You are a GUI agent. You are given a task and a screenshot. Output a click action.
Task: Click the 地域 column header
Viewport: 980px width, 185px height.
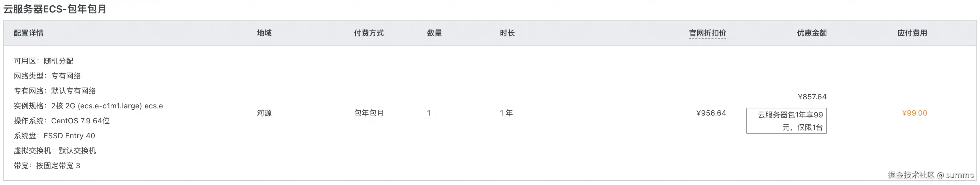264,33
